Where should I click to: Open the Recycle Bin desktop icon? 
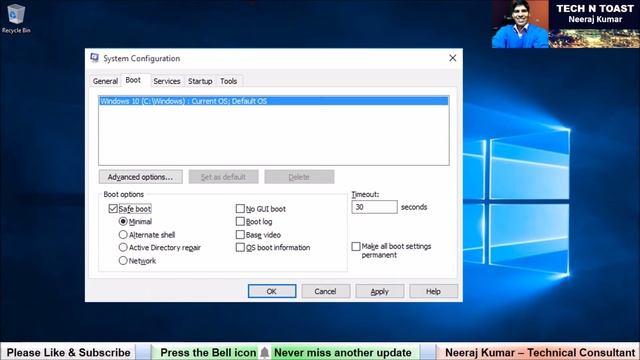tap(16, 18)
